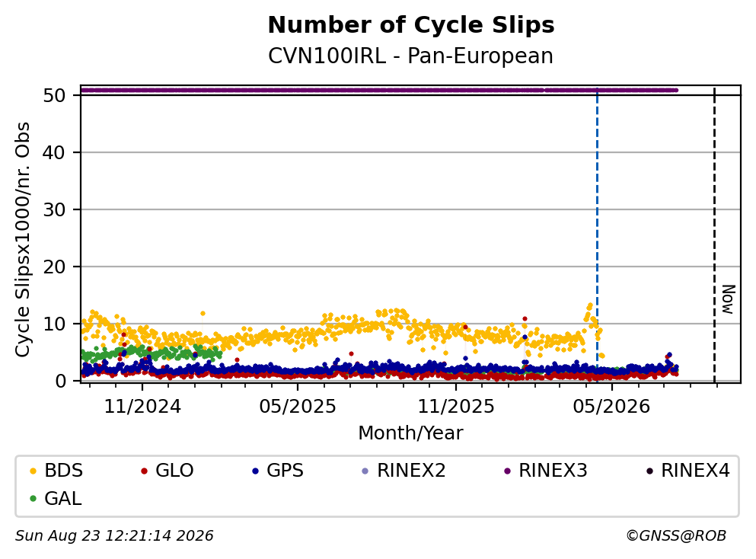Click the RINEX2 legend label
Screen dimensions: 756x559
click(411, 470)
